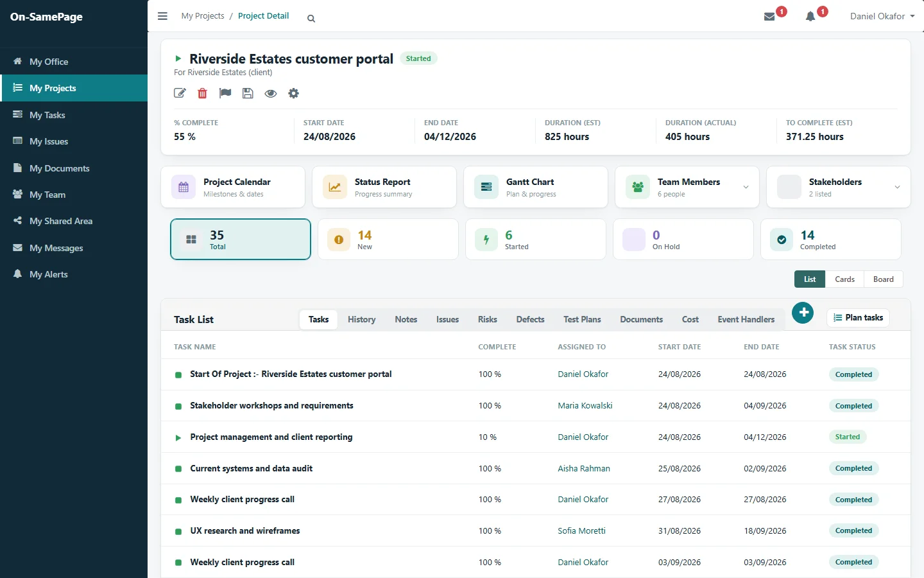Filter tasks by 14 Completed
This screenshot has height=578, width=924.
[x=831, y=240]
